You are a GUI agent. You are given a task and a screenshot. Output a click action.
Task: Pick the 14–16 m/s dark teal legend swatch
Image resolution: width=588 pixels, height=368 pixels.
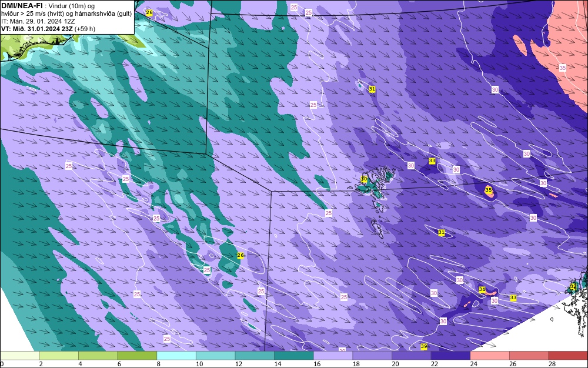tap(294, 355)
